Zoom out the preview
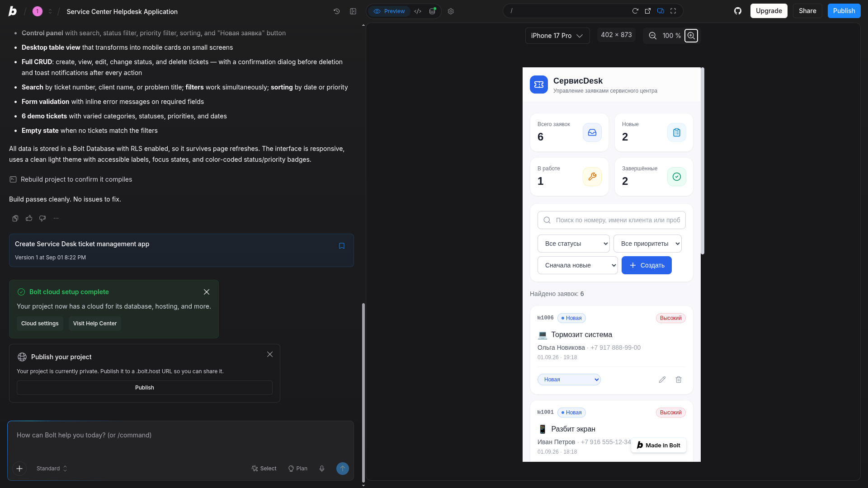 click(x=652, y=36)
